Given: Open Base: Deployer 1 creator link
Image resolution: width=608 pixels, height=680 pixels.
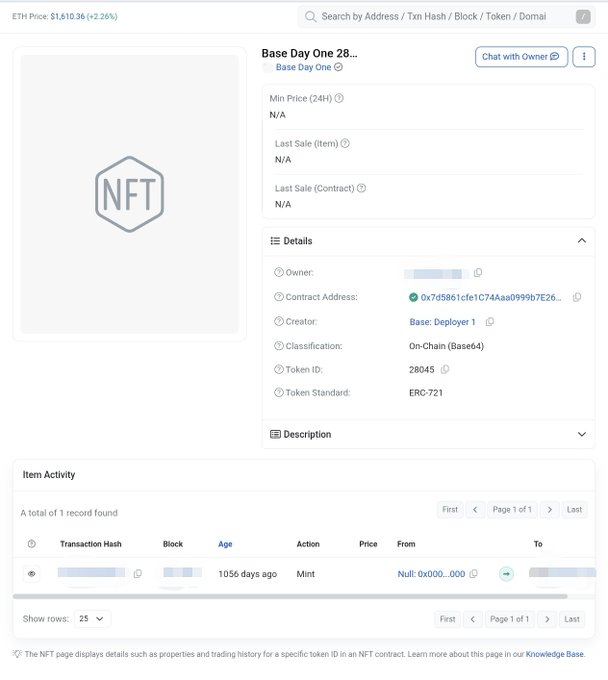Looking at the screenshot, I should 442,322.
